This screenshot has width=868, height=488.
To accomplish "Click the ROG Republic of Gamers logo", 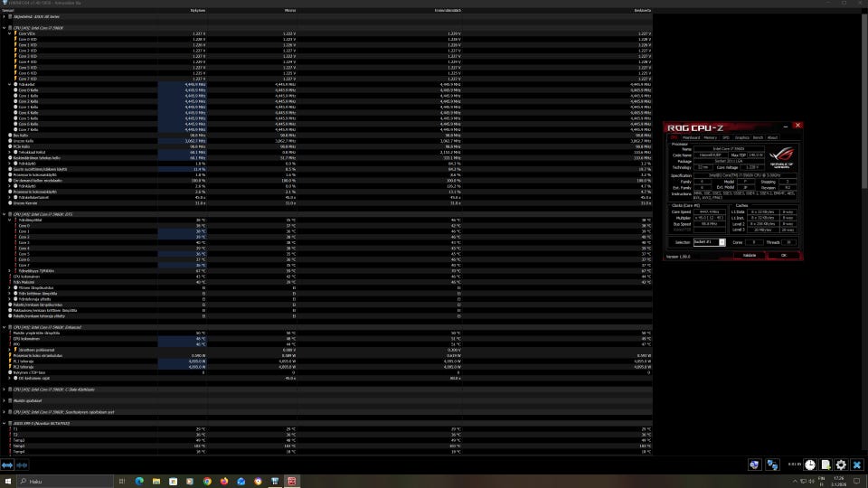I will pyautogui.click(x=781, y=156).
